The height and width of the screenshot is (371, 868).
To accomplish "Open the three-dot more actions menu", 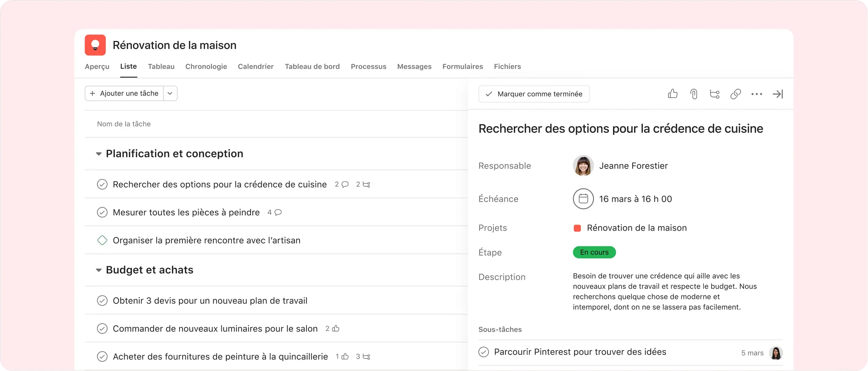I will 756,94.
